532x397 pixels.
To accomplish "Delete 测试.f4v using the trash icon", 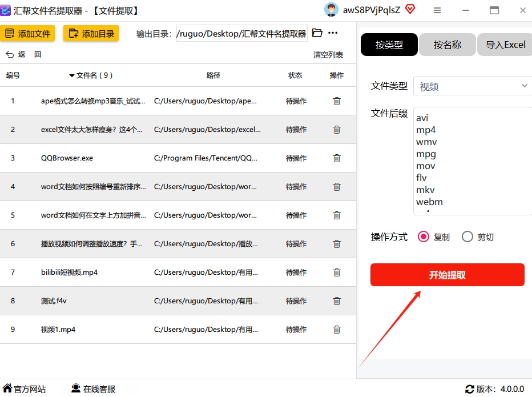I will click(x=337, y=300).
